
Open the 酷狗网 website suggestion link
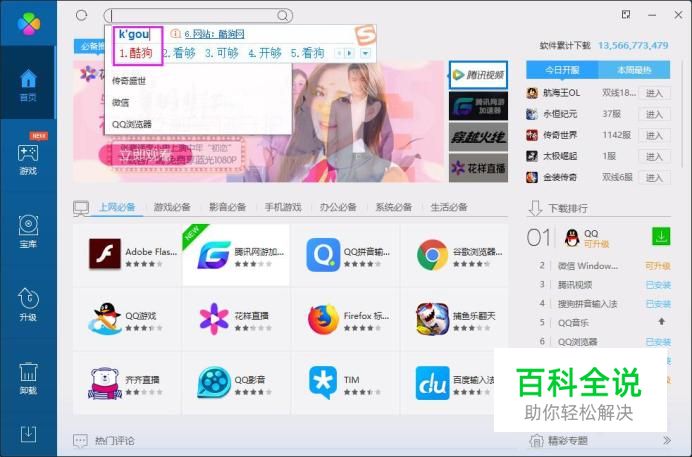click(214, 34)
